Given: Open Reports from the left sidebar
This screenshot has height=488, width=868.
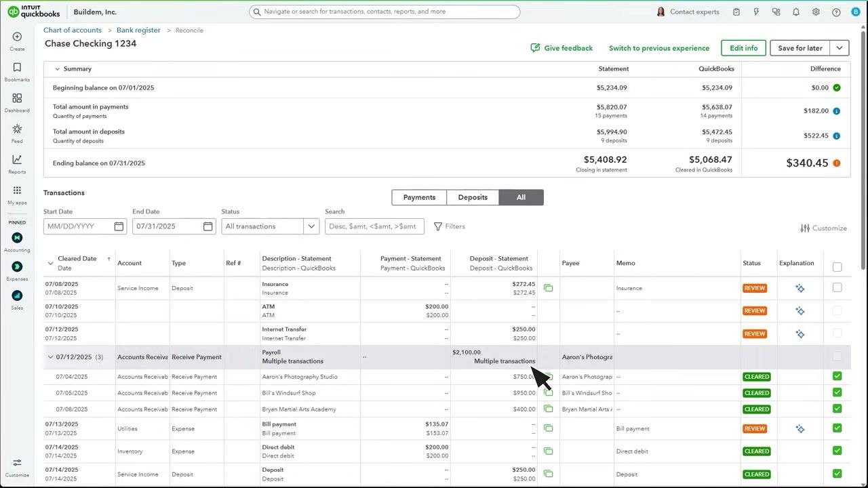Looking at the screenshot, I should point(17,163).
